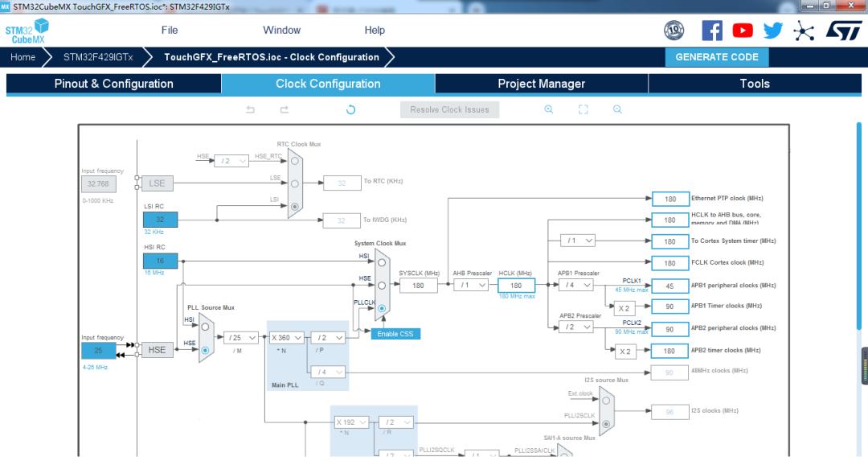Image resolution: width=868 pixels, height=461 pixels.
Task: Open the File menu
Action: point(170,30)
